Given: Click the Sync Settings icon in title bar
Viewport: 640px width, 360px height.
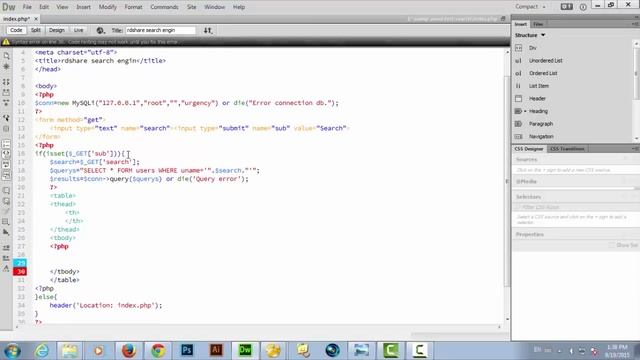Looking at the screenshot, I should click(x=567, y=7).
